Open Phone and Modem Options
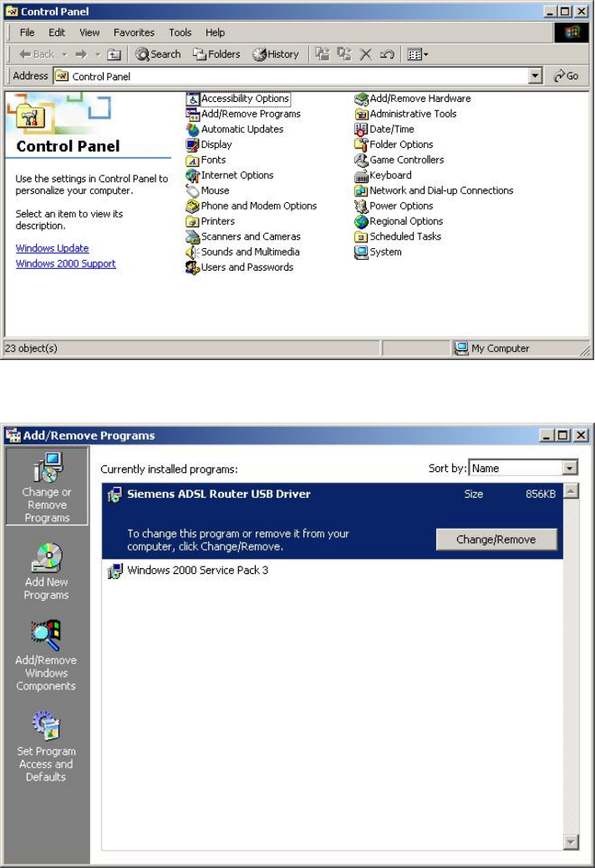 (x=252, y=206)
